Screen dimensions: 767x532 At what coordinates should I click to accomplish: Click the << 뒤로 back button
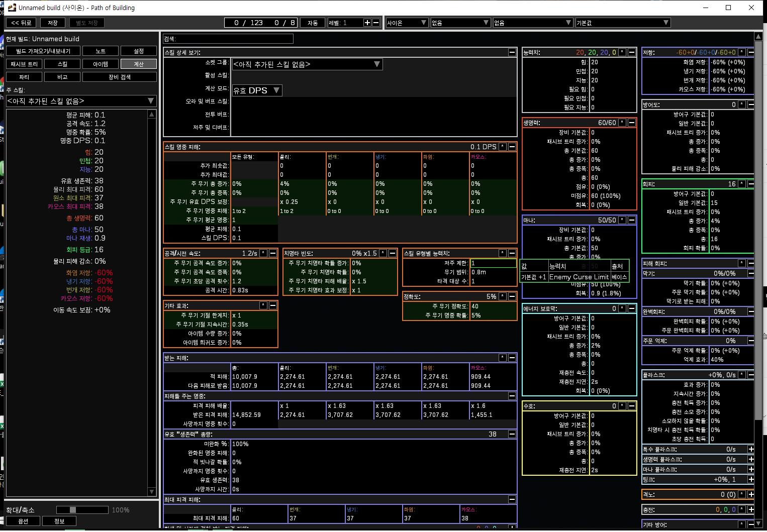21,23
